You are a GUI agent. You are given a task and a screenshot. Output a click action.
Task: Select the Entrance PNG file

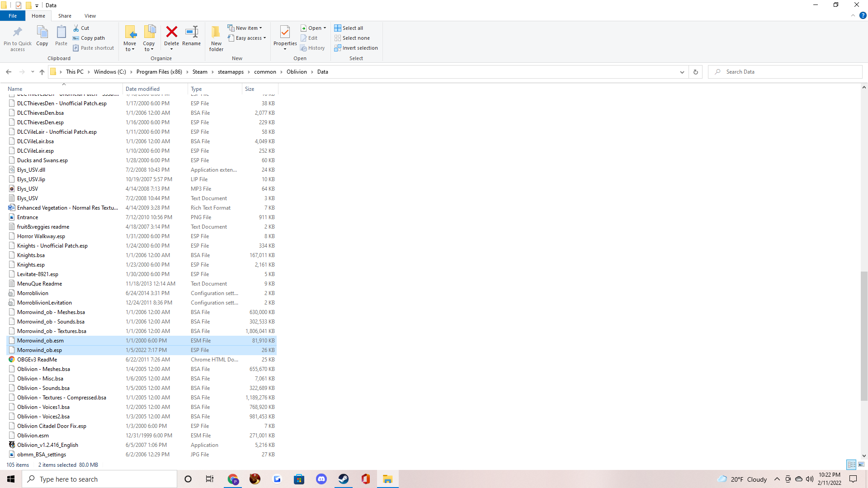(142, 217)
